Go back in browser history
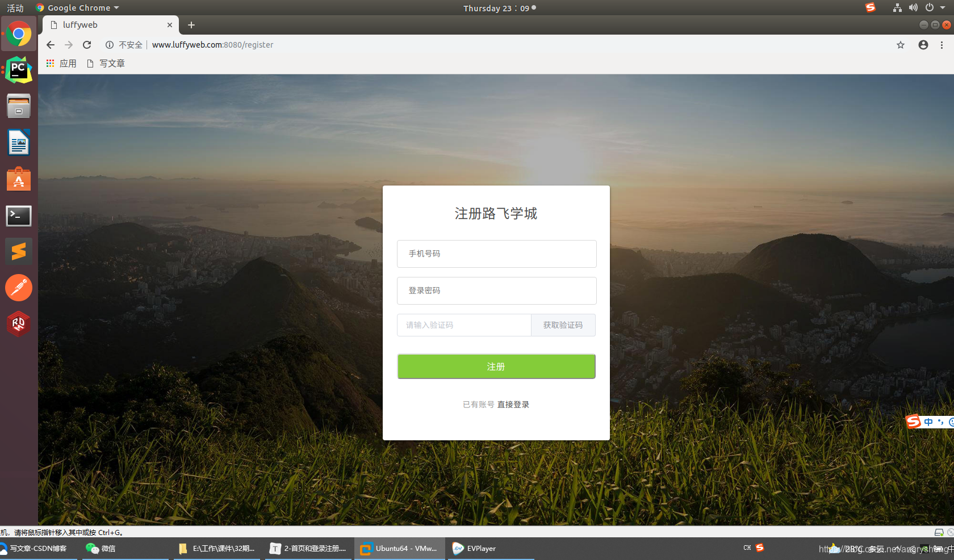This screenshot has height=560, width=954. coord(51,45)
